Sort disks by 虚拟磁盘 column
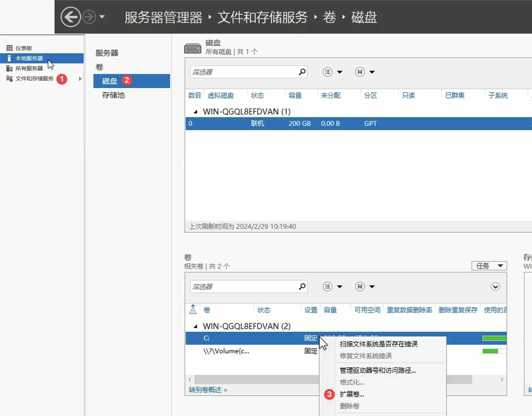532x416 pixels. (x=221, y=95)
